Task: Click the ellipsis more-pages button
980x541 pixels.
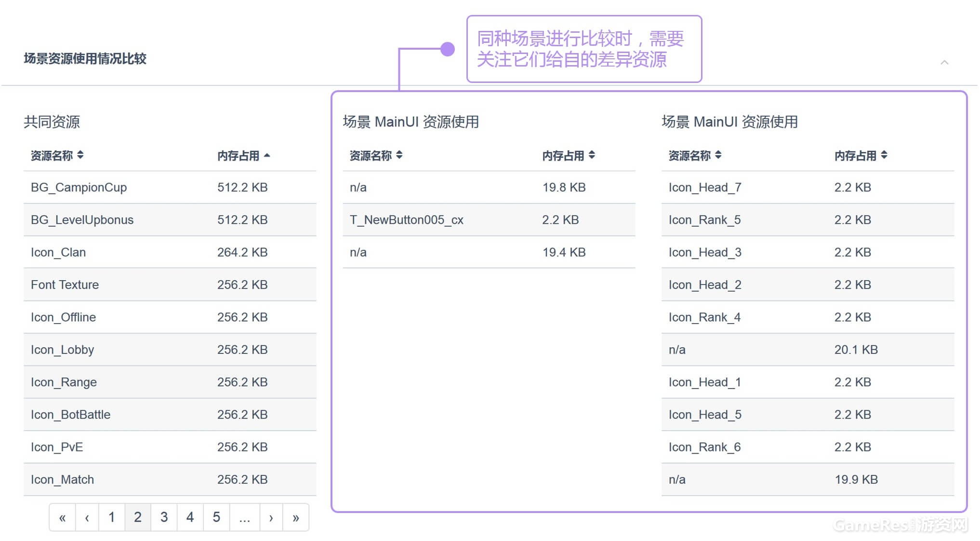Action: coord(244,517)
